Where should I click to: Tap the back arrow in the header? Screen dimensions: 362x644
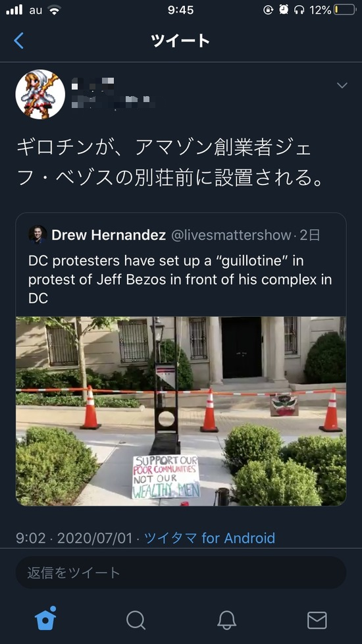pos(19,41)
